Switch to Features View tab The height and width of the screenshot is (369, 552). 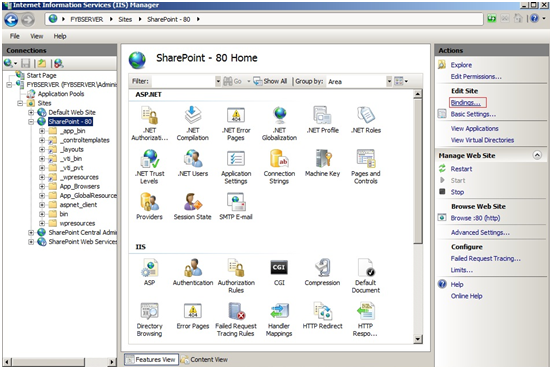(x=151, y=359)
